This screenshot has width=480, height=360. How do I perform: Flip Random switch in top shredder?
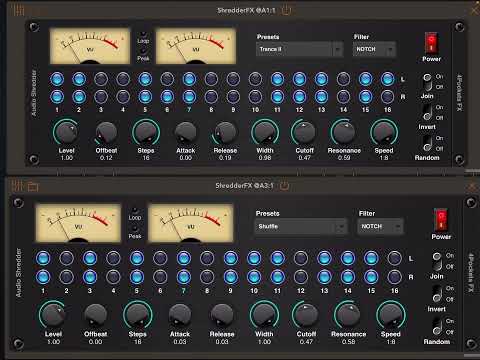tap(427, 143)
